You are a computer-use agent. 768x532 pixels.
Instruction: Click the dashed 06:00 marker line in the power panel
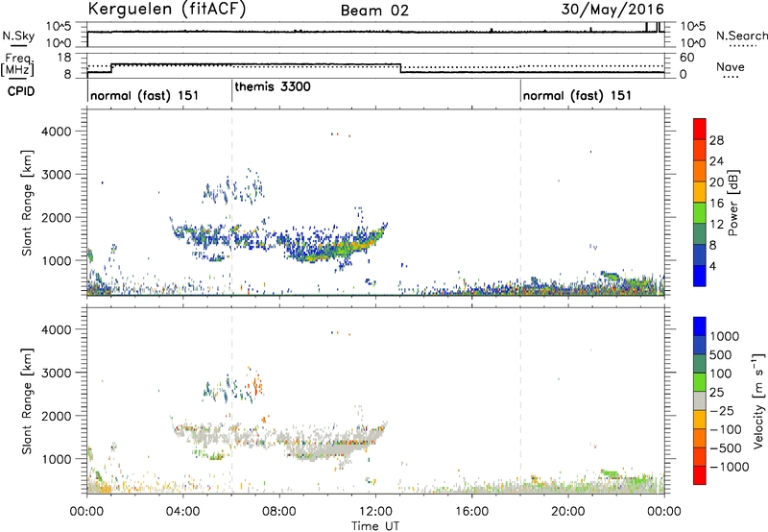click(231, 203)
